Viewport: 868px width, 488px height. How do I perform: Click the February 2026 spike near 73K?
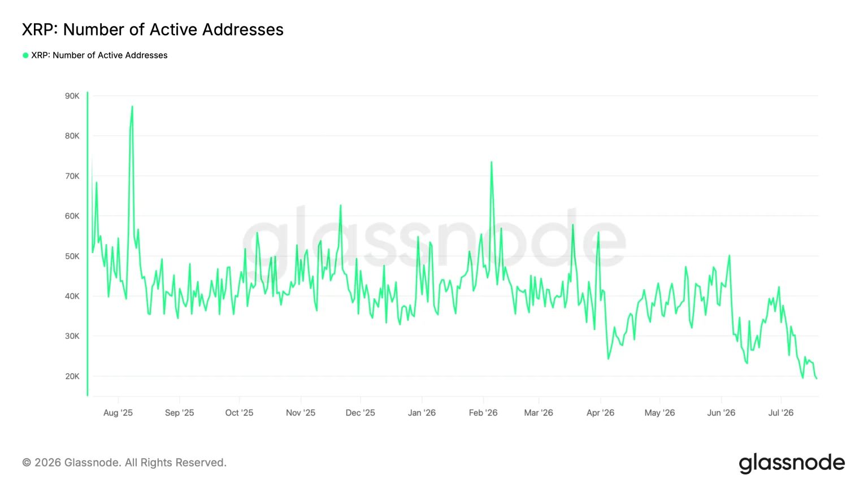[x=491, y=162]
